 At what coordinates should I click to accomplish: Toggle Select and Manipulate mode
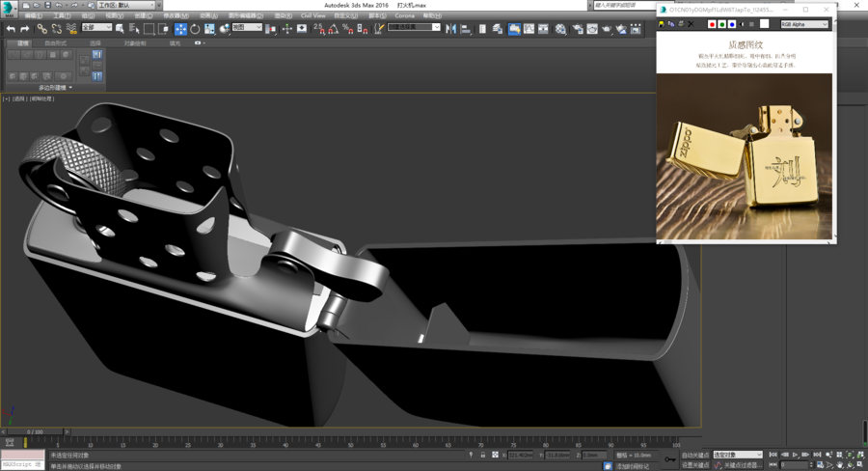tap(286, 29)
